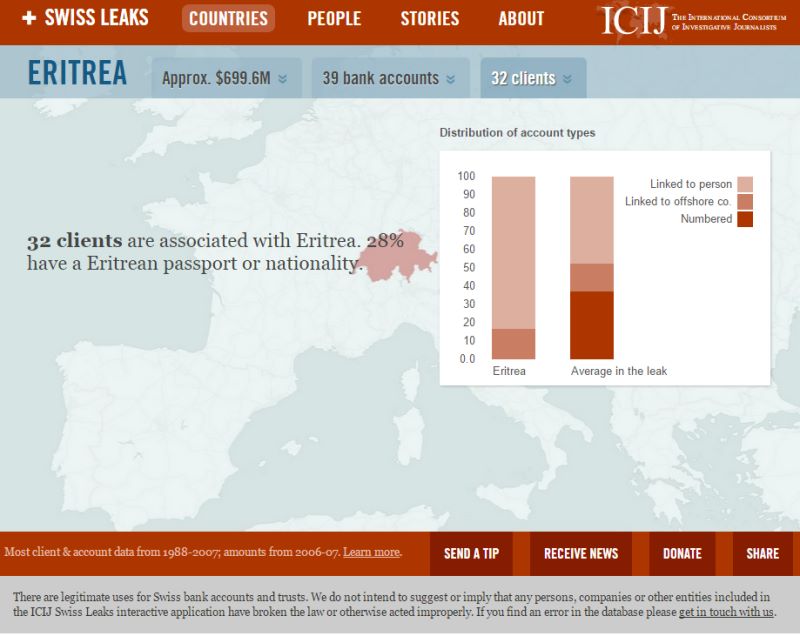Click the 'Eritrea' chart axis label
800x636 pixels.
(509, 371)
